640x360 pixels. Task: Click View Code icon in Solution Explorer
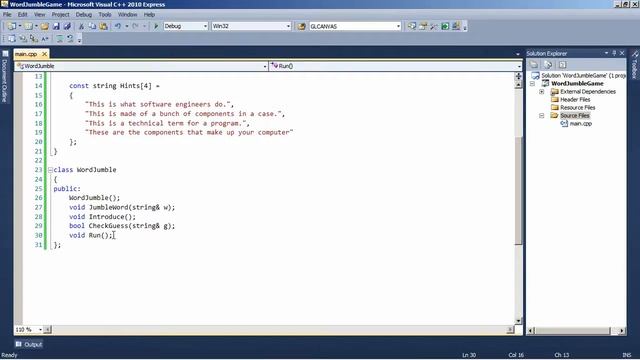click(x=562, y=65)
